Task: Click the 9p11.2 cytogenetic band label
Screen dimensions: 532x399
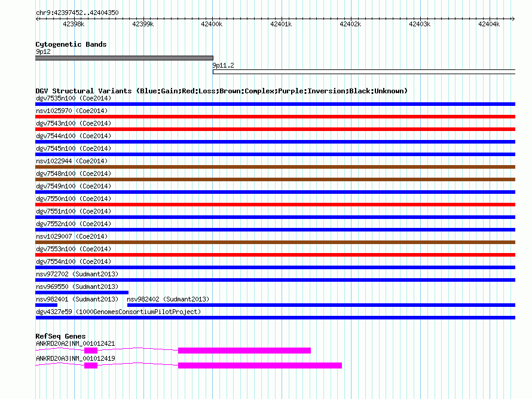Action: [x=223, y=65]
